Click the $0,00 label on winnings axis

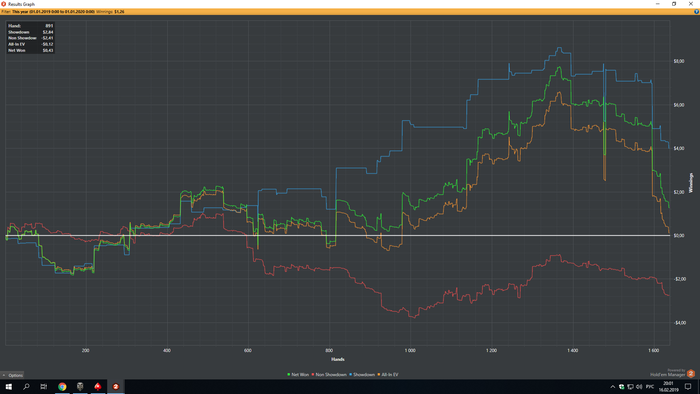coord(679,236)
